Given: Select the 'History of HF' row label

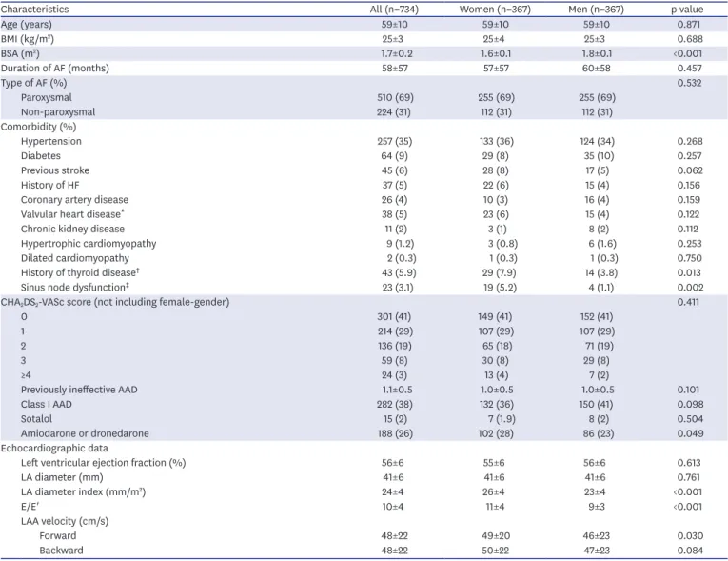Looking at the screenshot, I should pyautogui.click(x=50, y=185).
